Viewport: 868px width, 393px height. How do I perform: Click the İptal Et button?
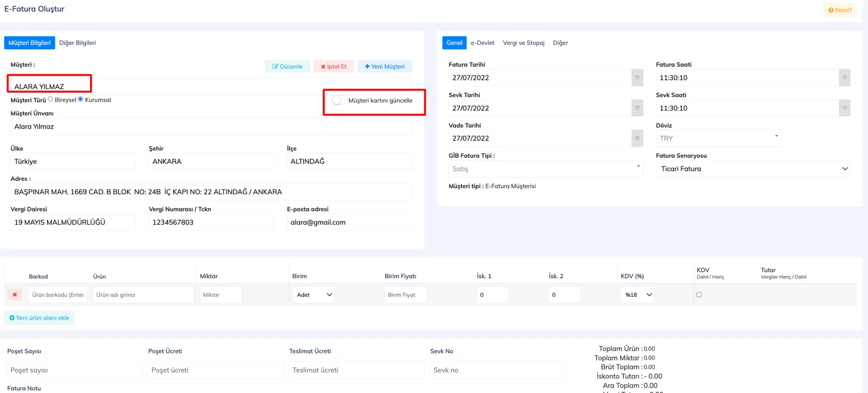click(334, 66)
